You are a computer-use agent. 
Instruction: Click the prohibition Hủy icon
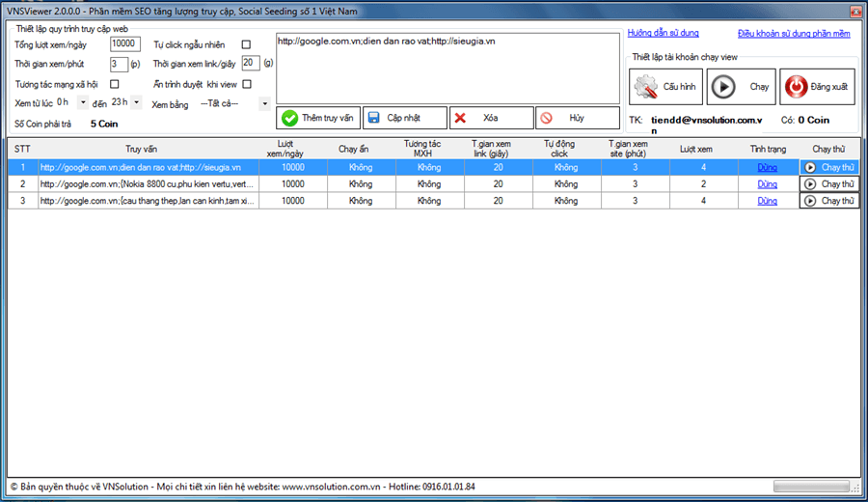(547, 118)
